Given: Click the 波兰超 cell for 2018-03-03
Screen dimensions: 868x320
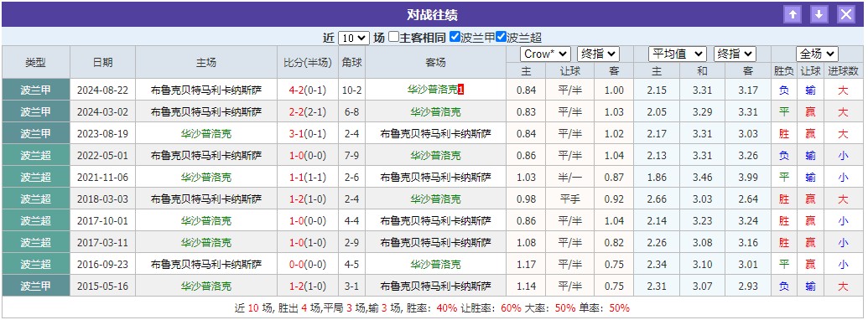Looking at the screenshot, I should 35,199.
